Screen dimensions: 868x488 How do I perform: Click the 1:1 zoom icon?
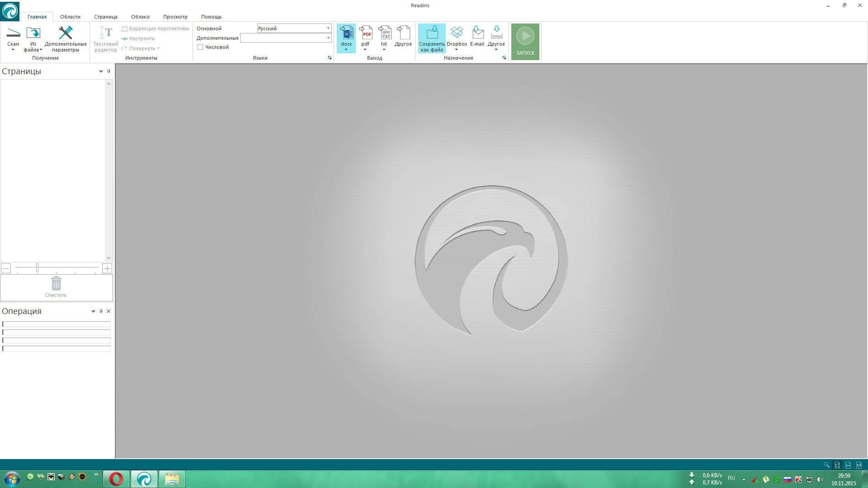point(859,465)
